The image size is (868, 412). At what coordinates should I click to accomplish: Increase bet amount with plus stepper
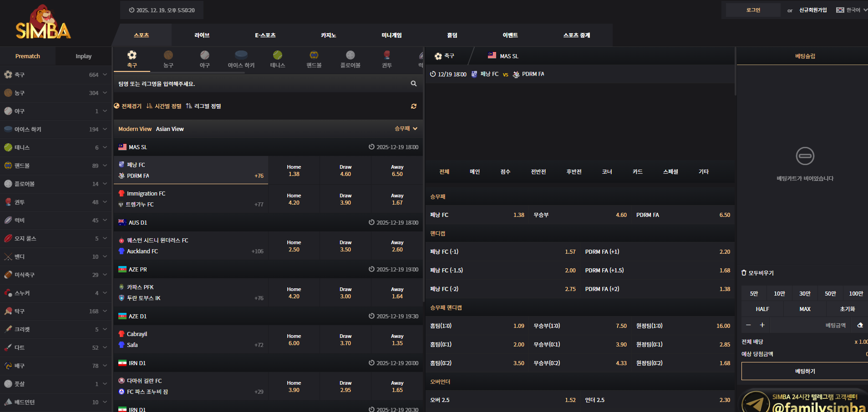click(762, 325)
